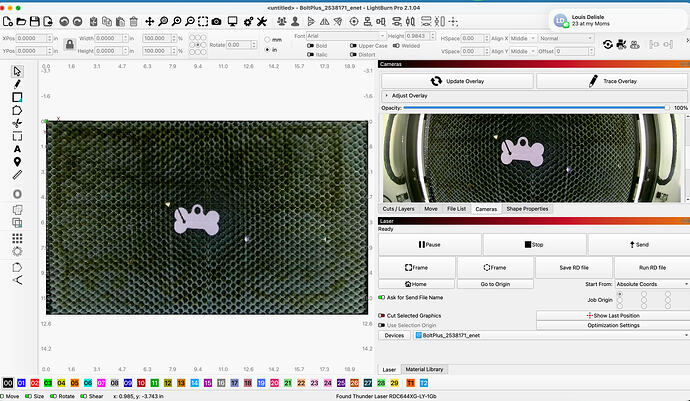The height and width of the screenshot is (401, 690).
Task: Select the Text tool letter A
Action: 17,149
